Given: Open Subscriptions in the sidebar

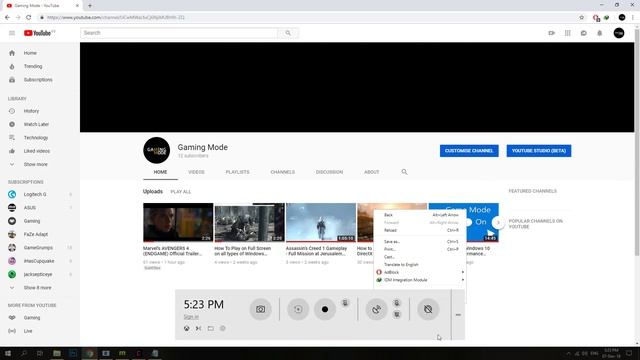Looking at the screenshot, I should (40, 80).
